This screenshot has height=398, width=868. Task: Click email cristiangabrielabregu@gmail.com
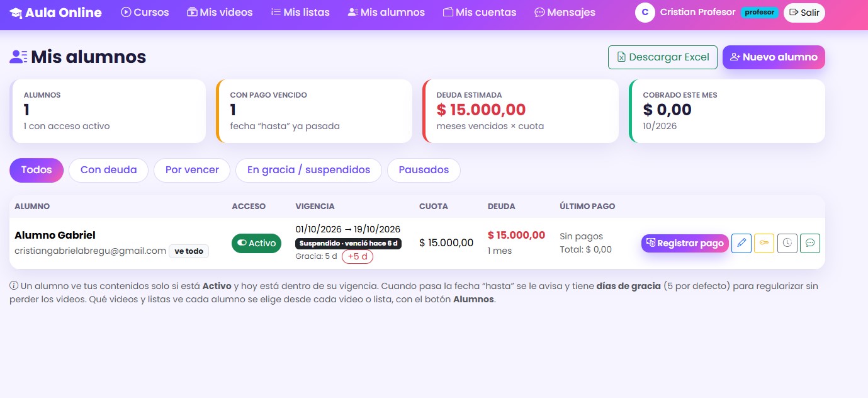coord(90,251)
